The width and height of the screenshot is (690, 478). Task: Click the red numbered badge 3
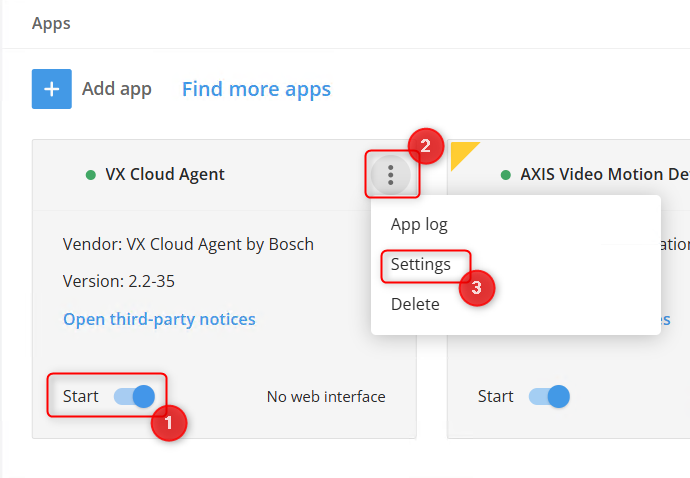pos(477,288)
